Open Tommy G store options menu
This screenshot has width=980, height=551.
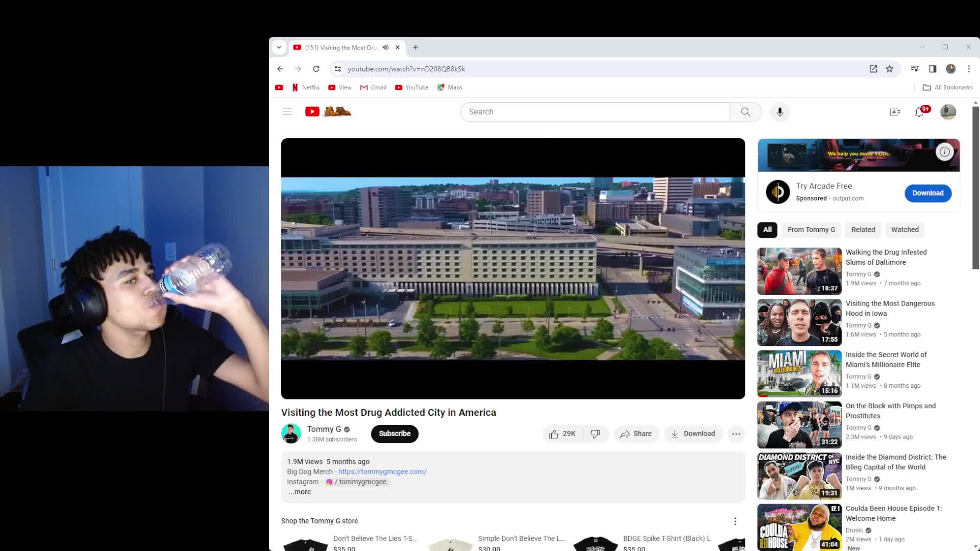pyautogui.click(x=735, y=521)
